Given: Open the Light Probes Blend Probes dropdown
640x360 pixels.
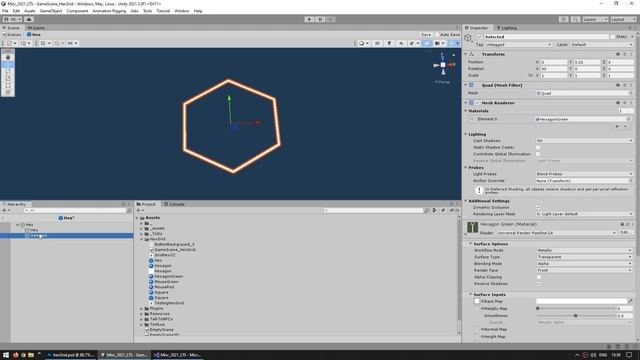Looking at the screenshot, I should [584, 174].
